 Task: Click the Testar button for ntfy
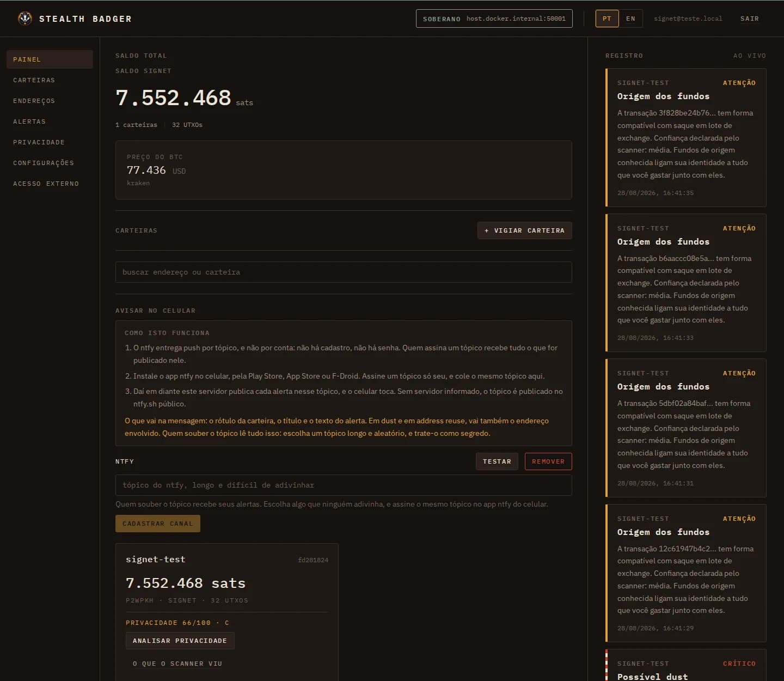click(x=497, y=461)
